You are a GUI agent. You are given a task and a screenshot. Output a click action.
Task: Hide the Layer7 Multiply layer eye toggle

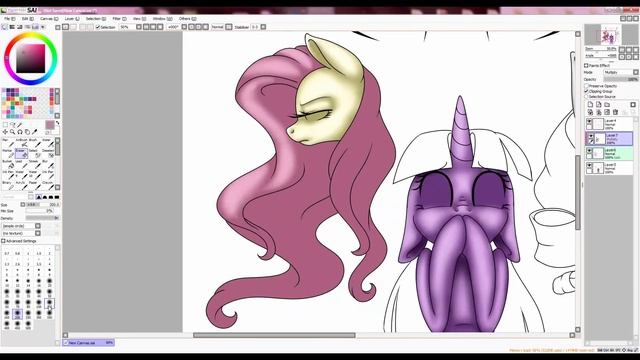coord(590,136)
